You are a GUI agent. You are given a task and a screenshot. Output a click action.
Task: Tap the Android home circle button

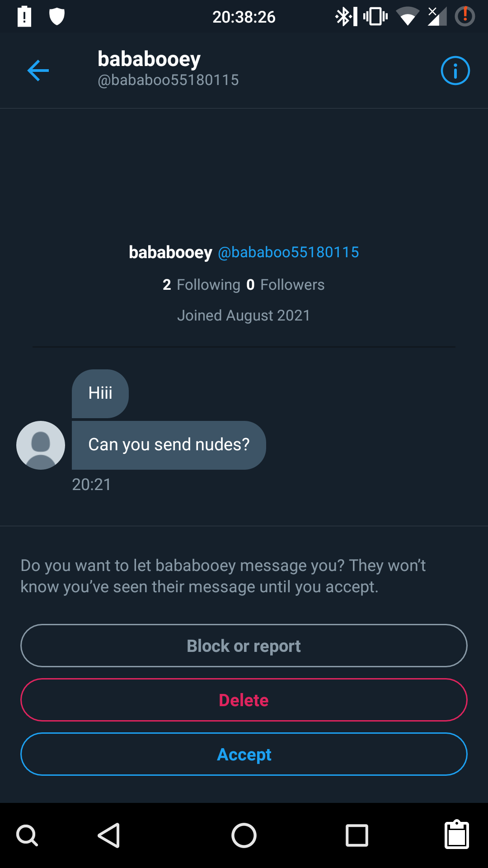coord(244,835)
